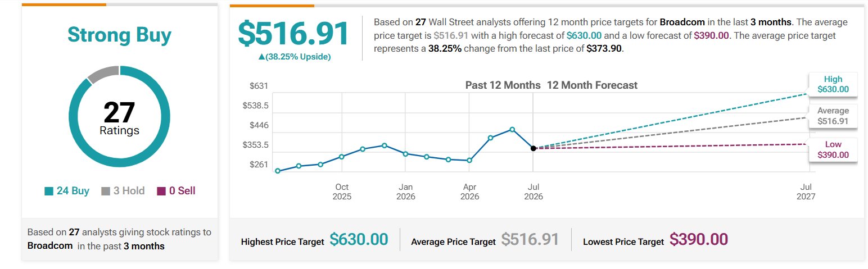
Task: Click the Strong Buy heading
Action: pos(119,35)
